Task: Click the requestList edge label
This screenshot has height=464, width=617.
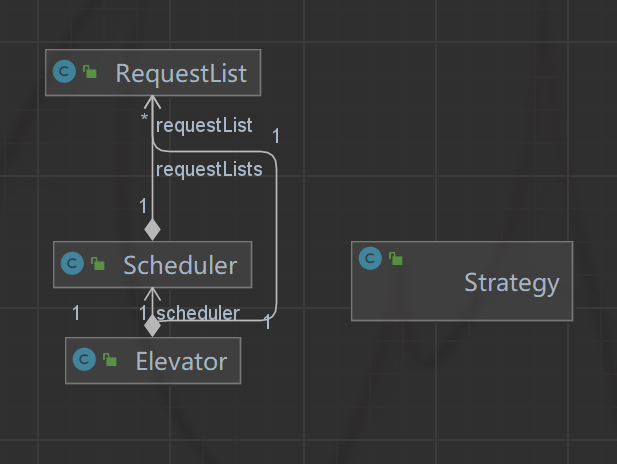Action: [x=204, y=125]
